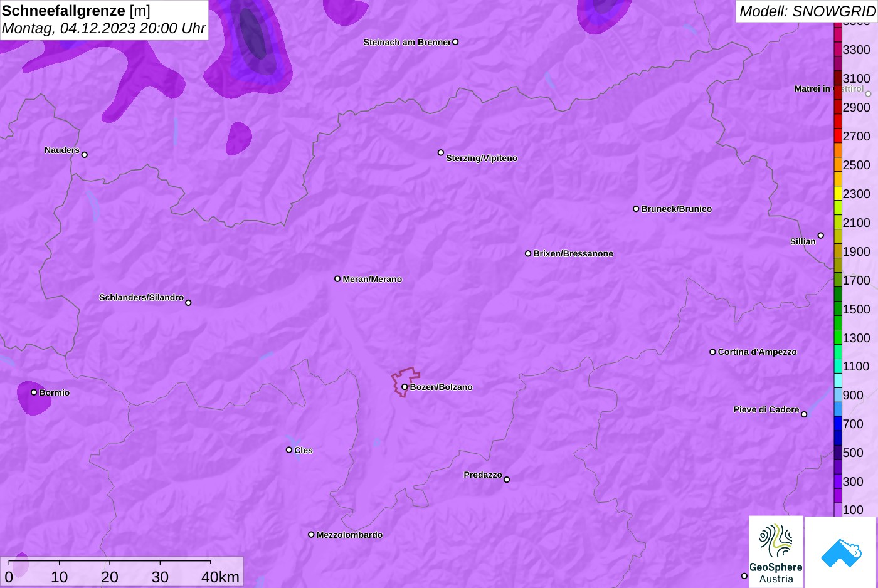The height and width of the screenshot is (588, 878).
Task: Pick the Brixen/Bressanone marker dot
Action: click(528, 253)
